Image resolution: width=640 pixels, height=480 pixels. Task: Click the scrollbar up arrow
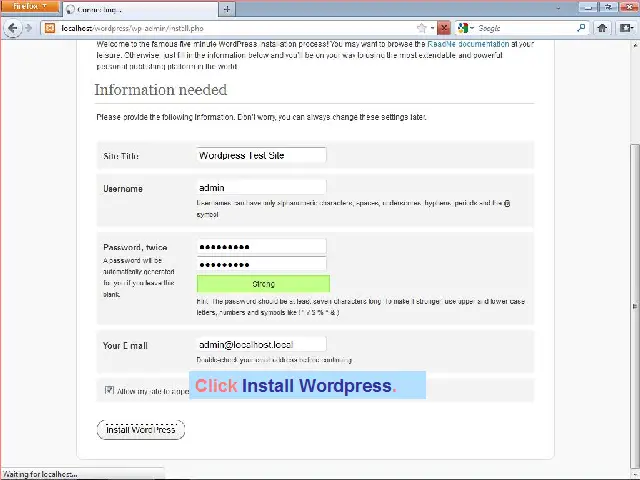[x=635, y=44]
